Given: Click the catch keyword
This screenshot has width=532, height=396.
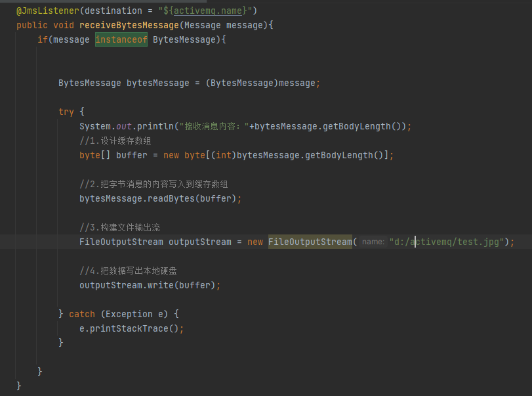Looking at the screenshot, I should [82, 314].
